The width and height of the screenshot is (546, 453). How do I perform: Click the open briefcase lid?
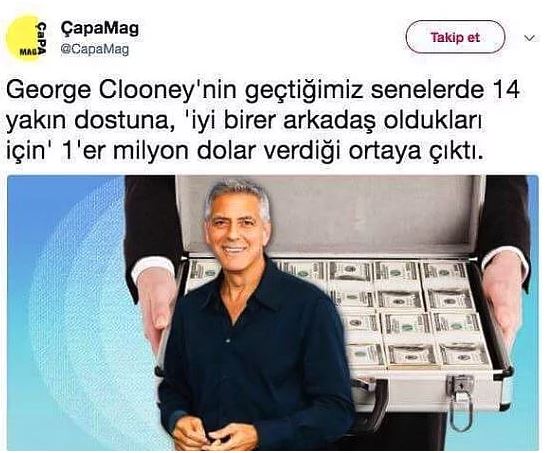[x=331, y=216]
